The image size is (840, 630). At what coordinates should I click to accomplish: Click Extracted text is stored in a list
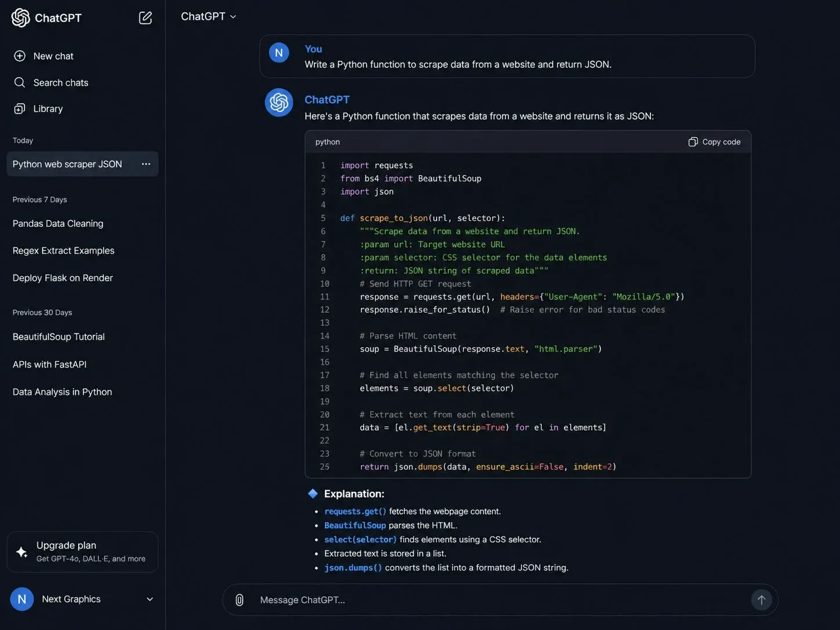[x=385, y=553]
